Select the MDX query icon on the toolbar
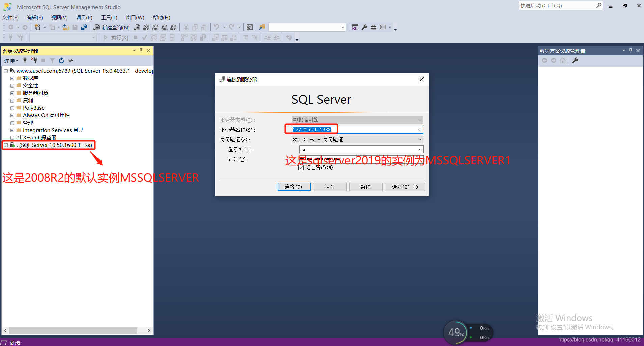Screen dimensions: 644x346 [x=146, y=27]
